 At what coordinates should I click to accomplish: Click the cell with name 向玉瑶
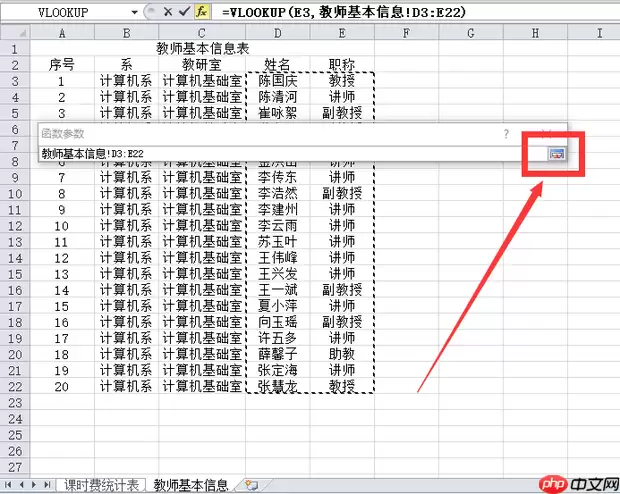coord(278,322)
